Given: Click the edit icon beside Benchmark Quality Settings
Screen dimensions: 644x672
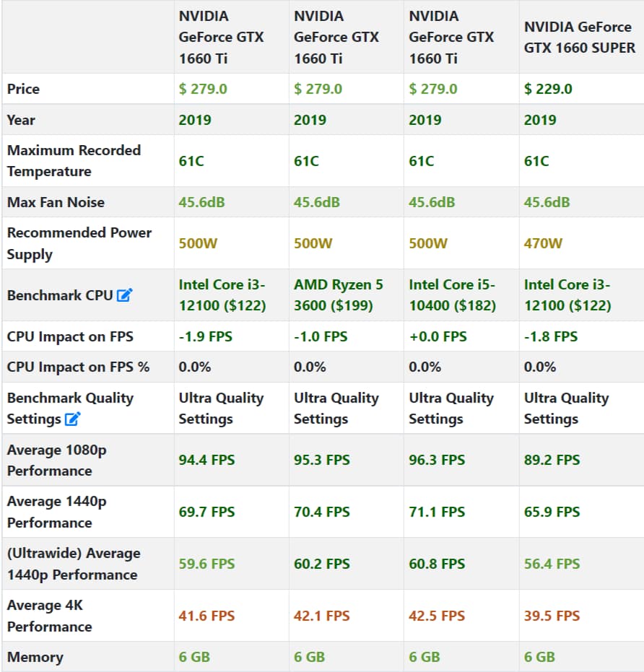Looking at the screenshot, I should coord(73,419).
